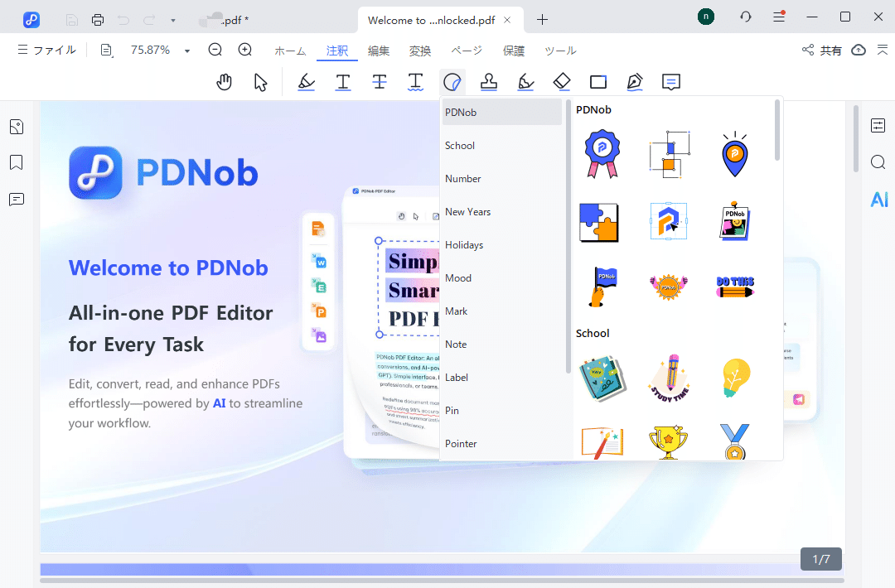Open the search panel
The width and height of the screenshot is (895, 588).
(878, 162)
